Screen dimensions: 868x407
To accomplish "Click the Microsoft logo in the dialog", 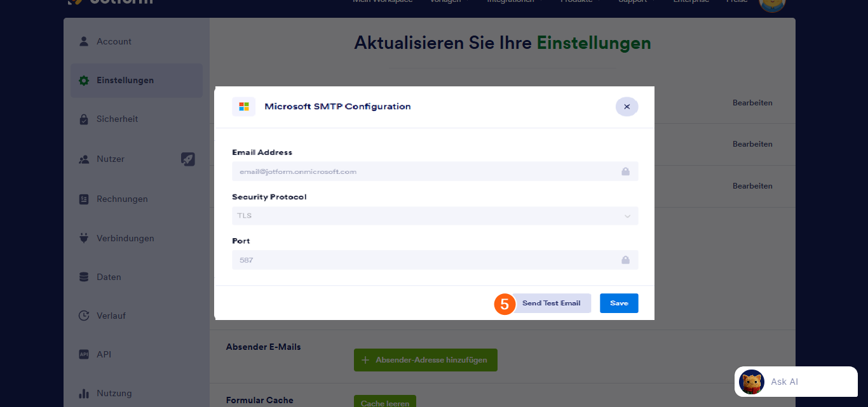I will [x=243, y=106].
